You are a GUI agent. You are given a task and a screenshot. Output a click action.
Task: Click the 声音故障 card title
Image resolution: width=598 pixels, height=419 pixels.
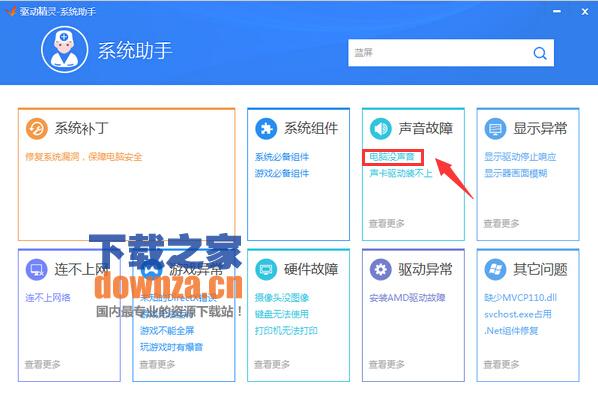[426, 128]
